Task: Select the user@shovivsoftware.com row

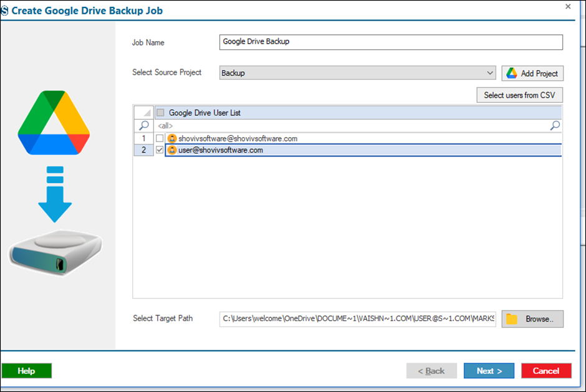Action: tap(363, 150)
